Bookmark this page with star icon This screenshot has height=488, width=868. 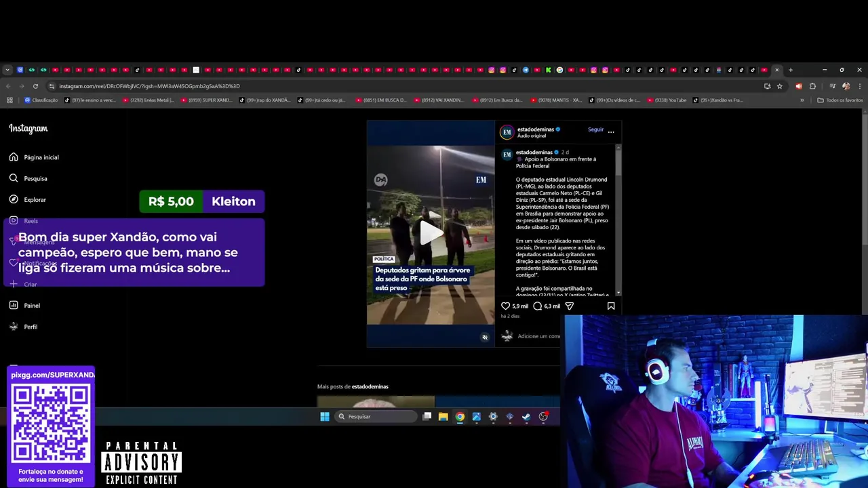(x=780, y=86)
